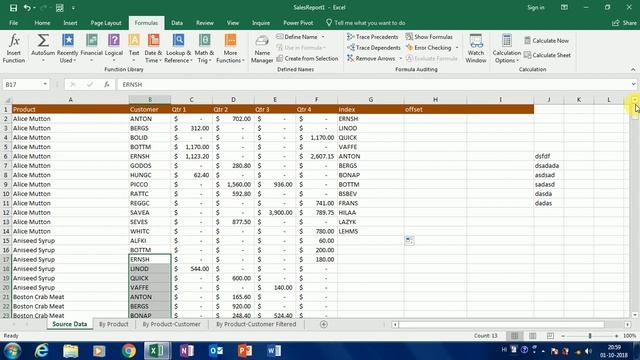Open the AutoSum function button

click(x=43, y=49)
